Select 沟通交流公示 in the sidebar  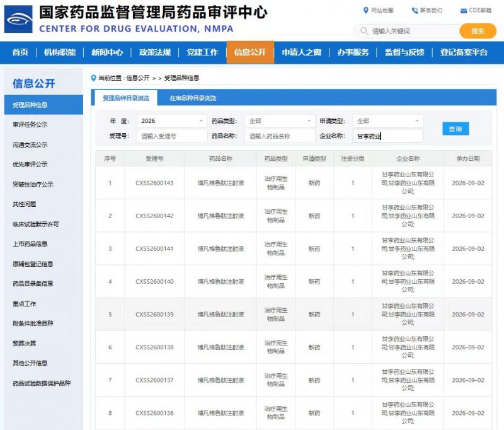click(30, 145)
